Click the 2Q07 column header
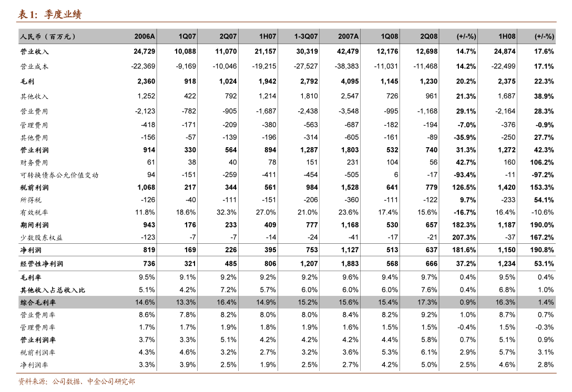 tap(228, 37)
